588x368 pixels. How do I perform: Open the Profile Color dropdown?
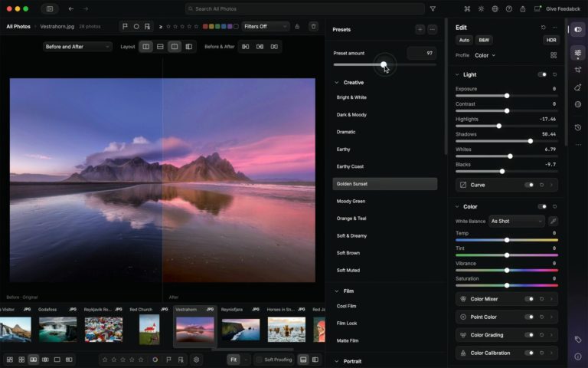tap(485, 55)
